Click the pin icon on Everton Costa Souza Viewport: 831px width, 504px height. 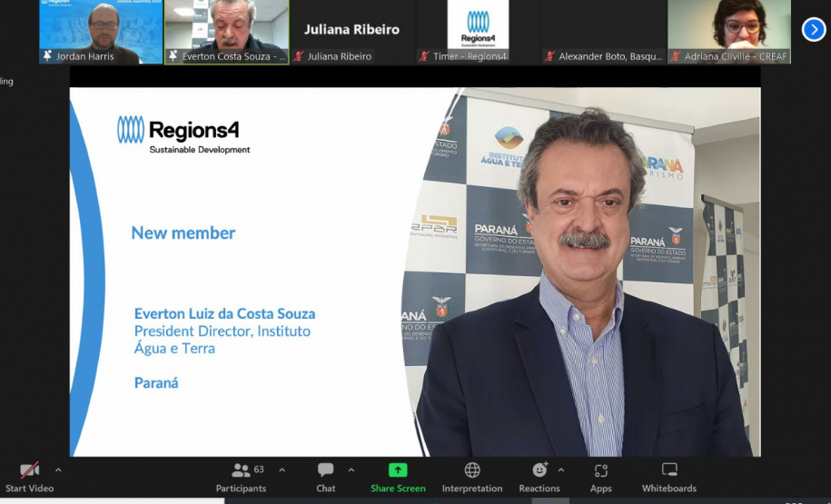(x=173, y=56)
